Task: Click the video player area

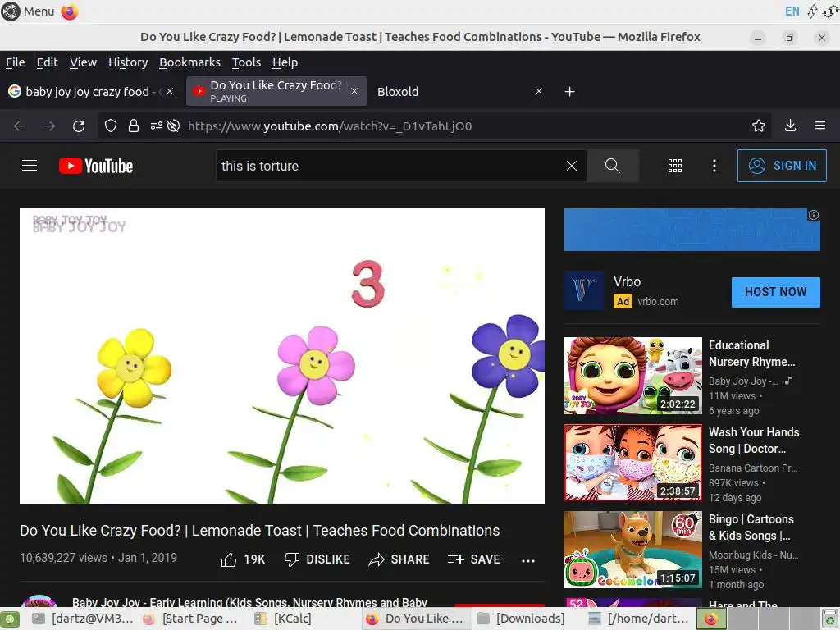Action: point(282,356)
